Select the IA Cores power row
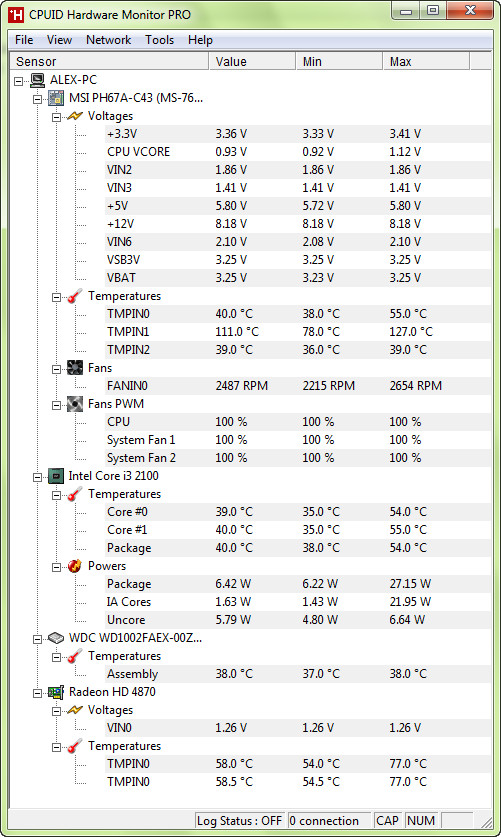The width and height of the screenshot is (501, 837). click(x=298, y=602)
